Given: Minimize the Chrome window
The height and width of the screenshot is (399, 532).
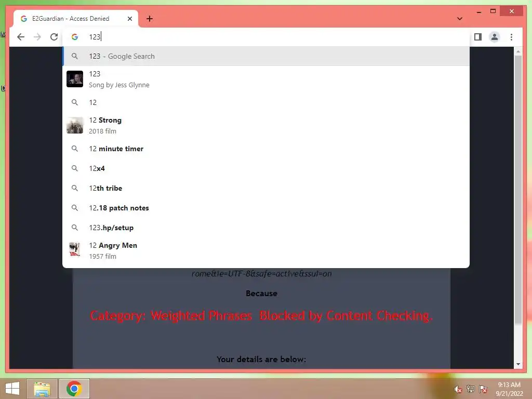Looking at the screenshot, I should [478, 11].
